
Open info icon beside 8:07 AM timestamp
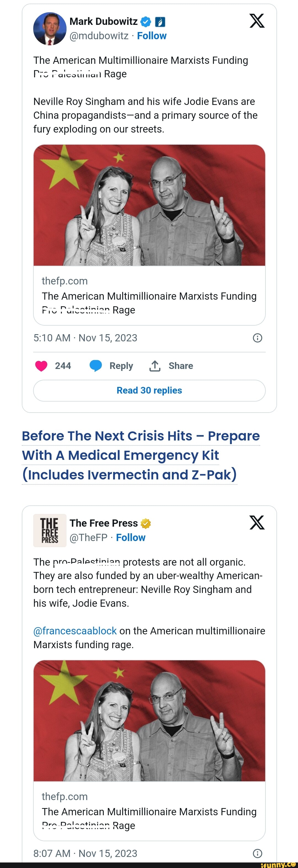[257, 853]
